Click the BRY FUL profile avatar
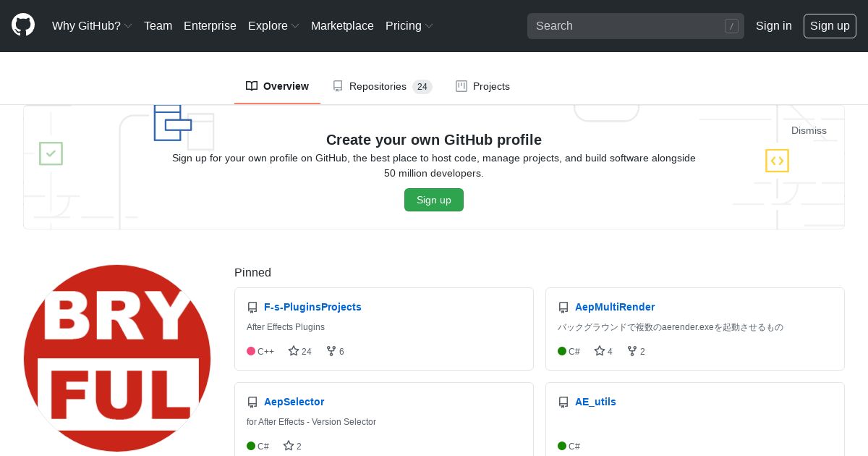The height and width of the screenshot is (456, 868). coord(117,358)
